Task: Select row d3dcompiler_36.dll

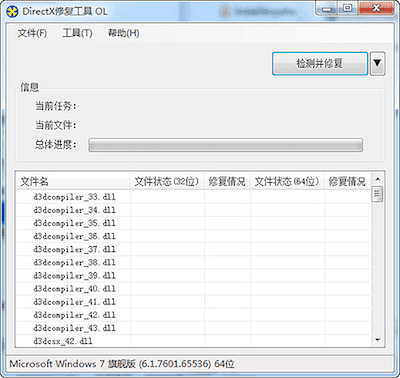Action: 194,236
